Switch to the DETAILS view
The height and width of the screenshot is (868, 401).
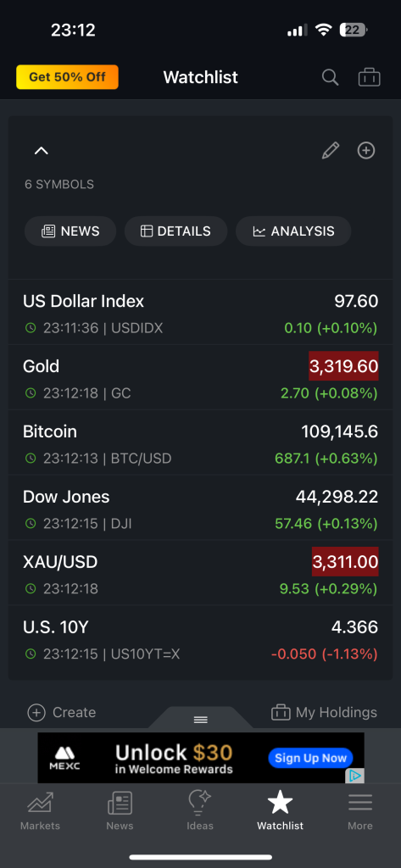(175, 231)
